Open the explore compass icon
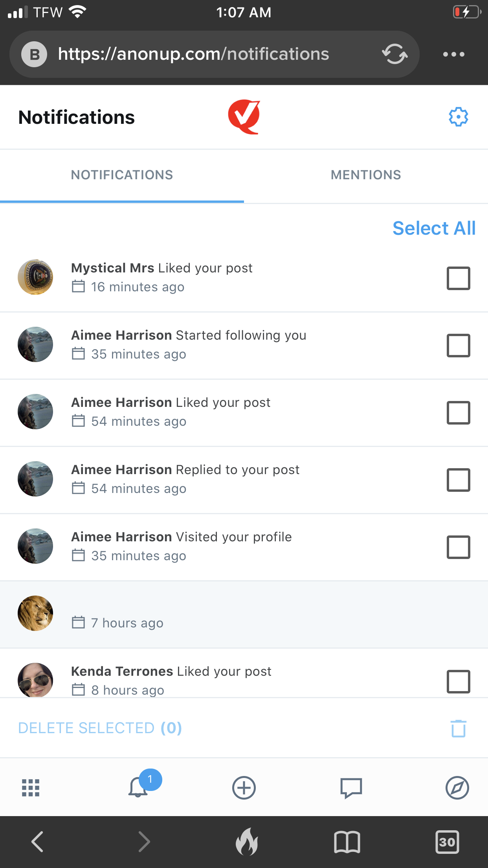This screenshot has width=488, height=868. point(457,787)
